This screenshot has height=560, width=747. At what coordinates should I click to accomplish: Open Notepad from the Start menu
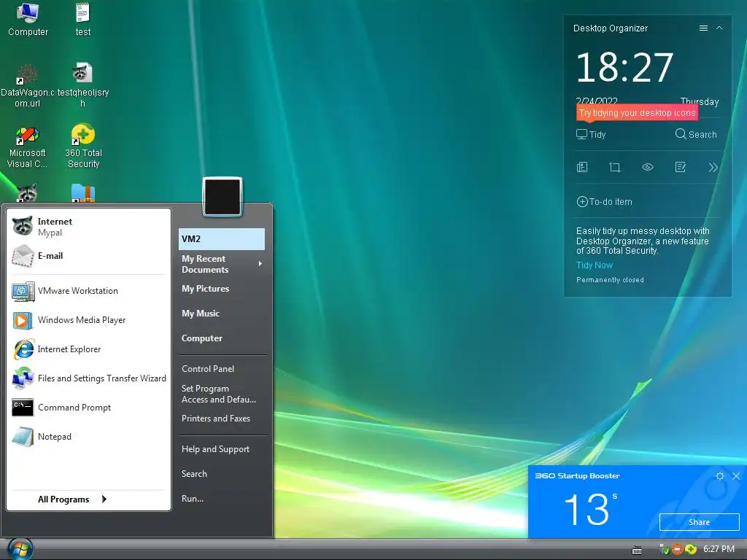click(89, 437)
